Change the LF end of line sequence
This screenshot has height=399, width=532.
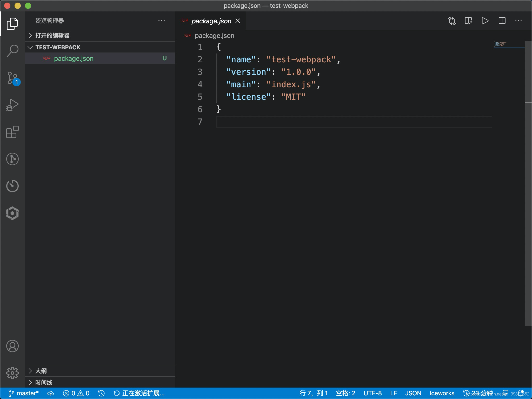pos(393,393)
